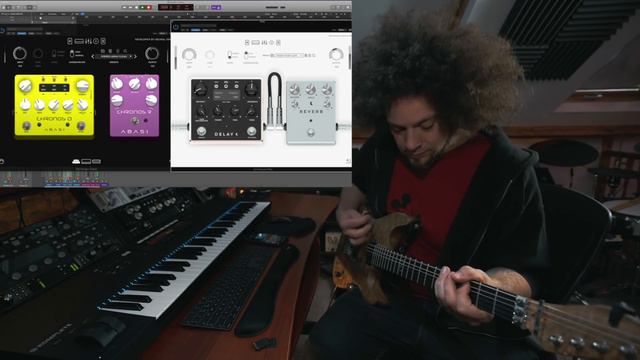The height and width of the screenshot is (360, 640).
Task: Select the stompbox view icon at dark plugin bottom
Action: [76, 162]
